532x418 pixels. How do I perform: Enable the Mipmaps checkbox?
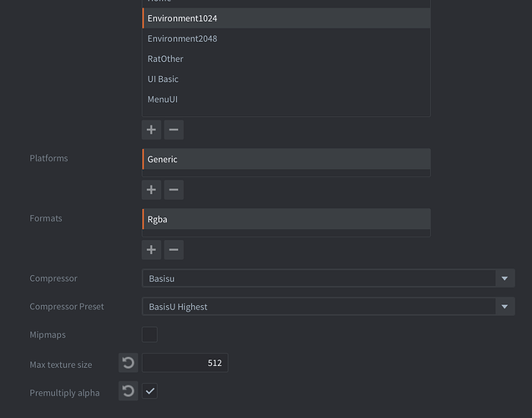click(x=149, y=334)
